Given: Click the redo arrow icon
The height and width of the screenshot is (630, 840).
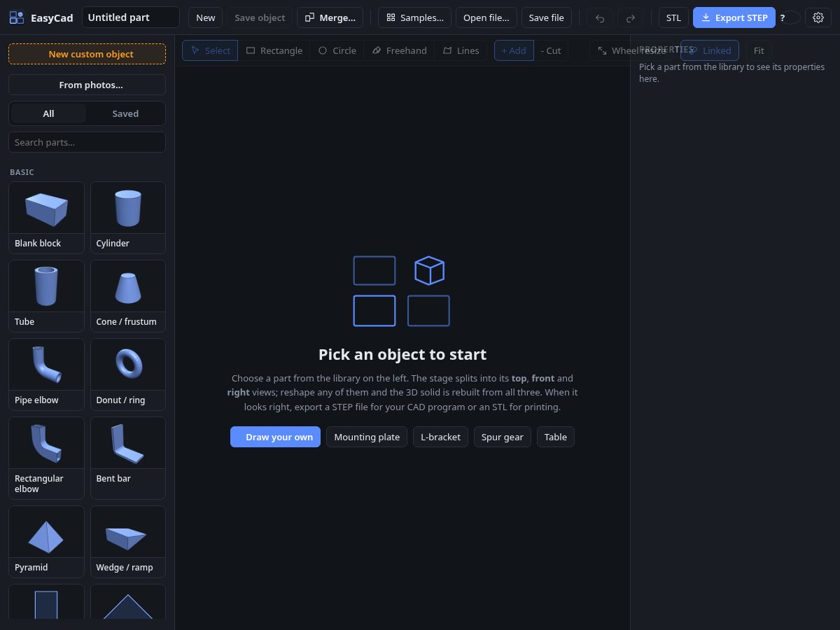Looking at the screenshot, I should pos(631,17).
